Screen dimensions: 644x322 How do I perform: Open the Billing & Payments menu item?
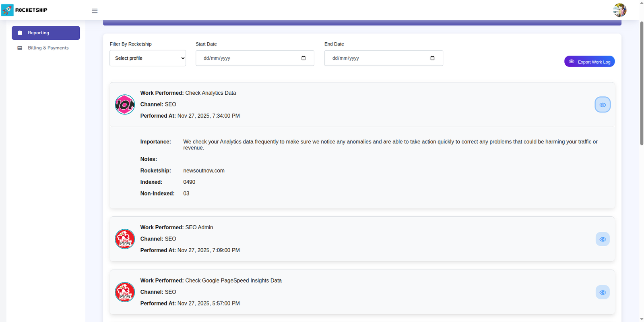[x=48, y=48]
